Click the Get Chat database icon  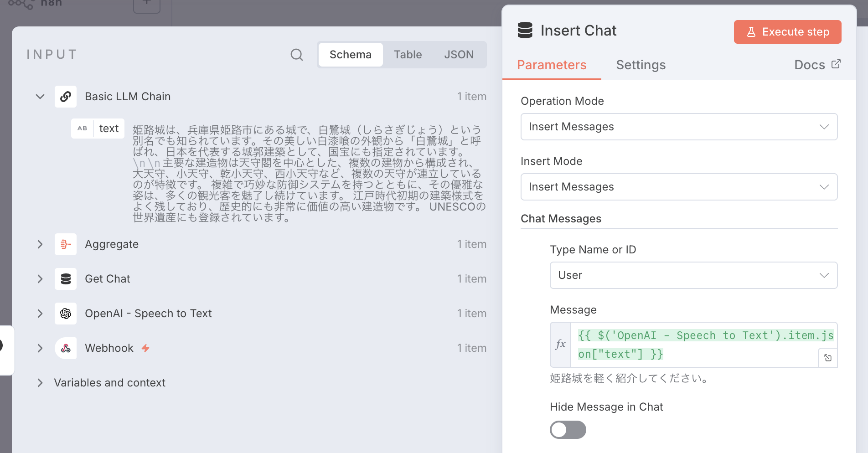pyautogui.click(x=66, y=279)
